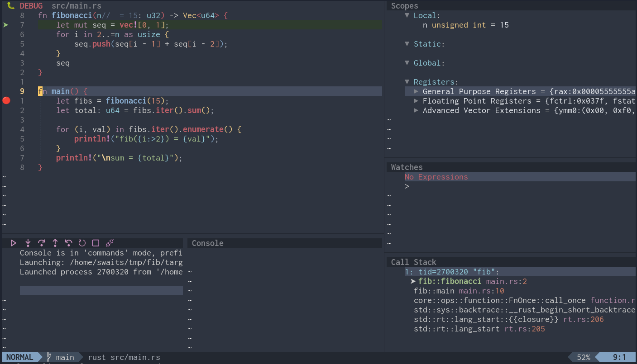The width and height of the screenshot is (637, 364).
Task: Select the FnOnce::call_once stack frame
Action: tap(525, 300)
